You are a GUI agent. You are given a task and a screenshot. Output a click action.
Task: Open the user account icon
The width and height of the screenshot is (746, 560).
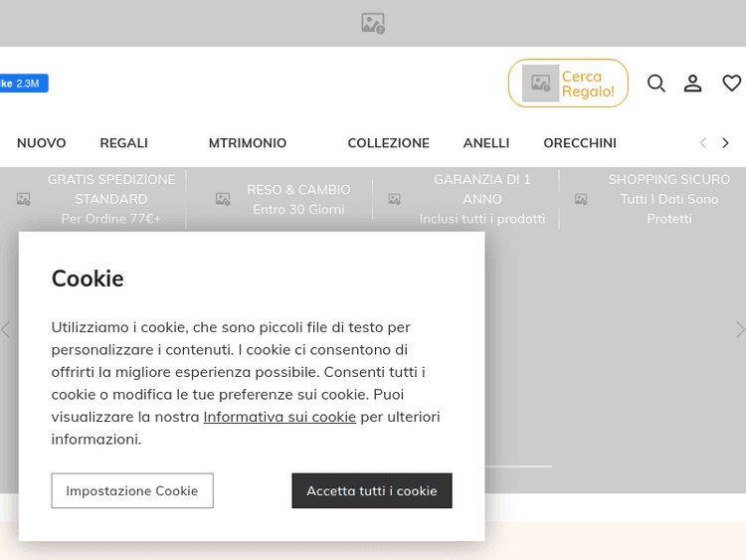coord(693,84)
